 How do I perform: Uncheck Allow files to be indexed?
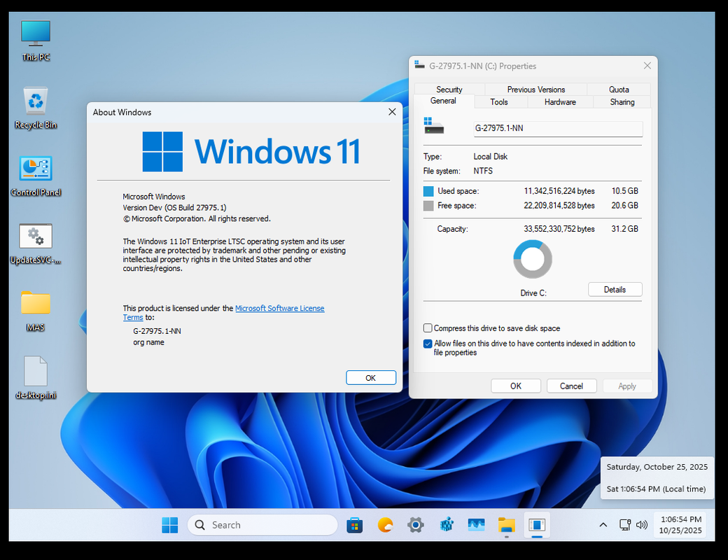pos(428,344)
